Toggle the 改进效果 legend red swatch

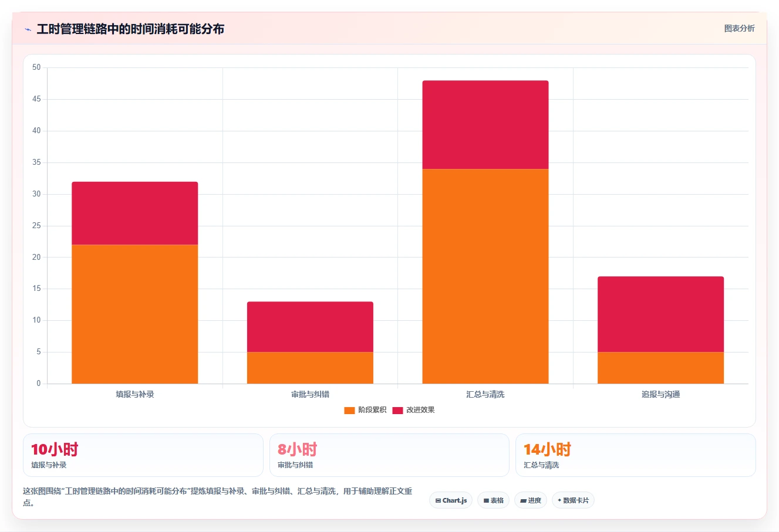pyautogui.click(x=397, y=410)
